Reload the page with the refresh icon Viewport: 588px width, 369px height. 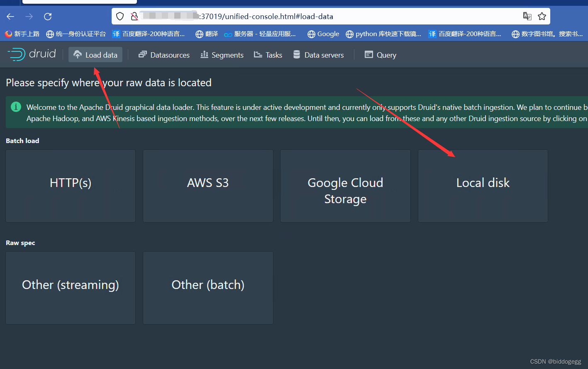48,17
